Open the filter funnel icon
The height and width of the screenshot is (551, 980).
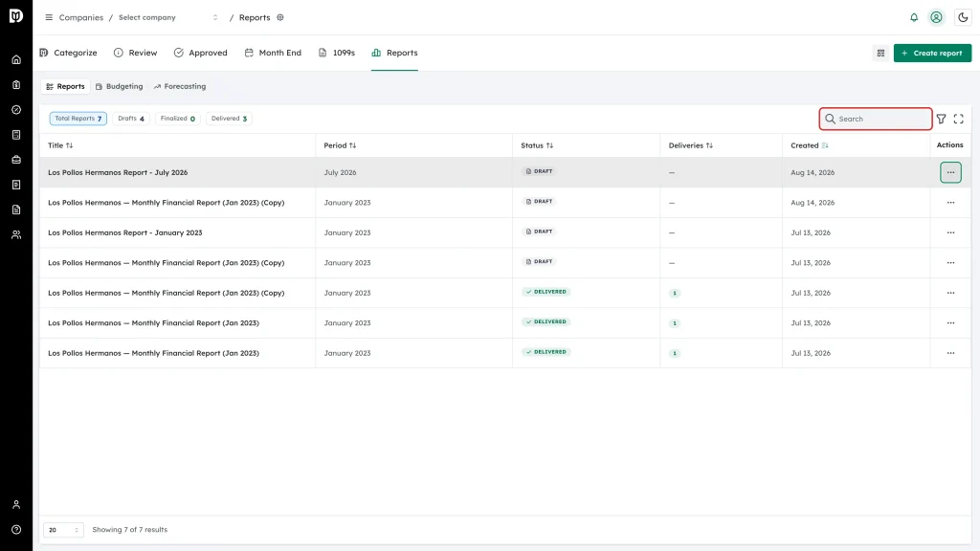tap(942, 119)
